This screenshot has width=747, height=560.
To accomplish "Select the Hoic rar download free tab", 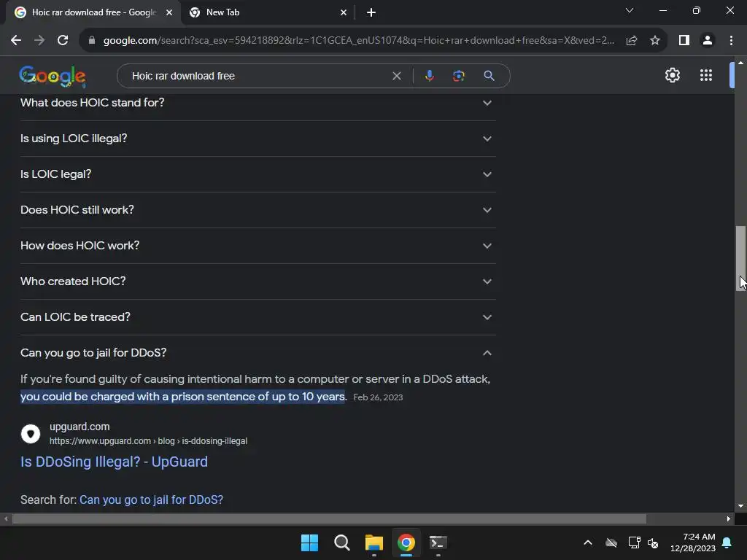I will click(x=93, y=12).
